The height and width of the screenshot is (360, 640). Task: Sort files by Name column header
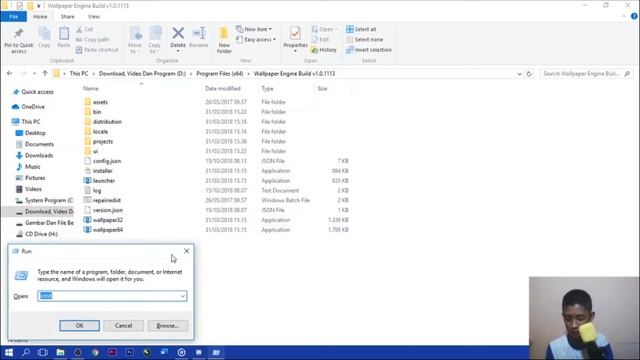(x=91, y=89)
